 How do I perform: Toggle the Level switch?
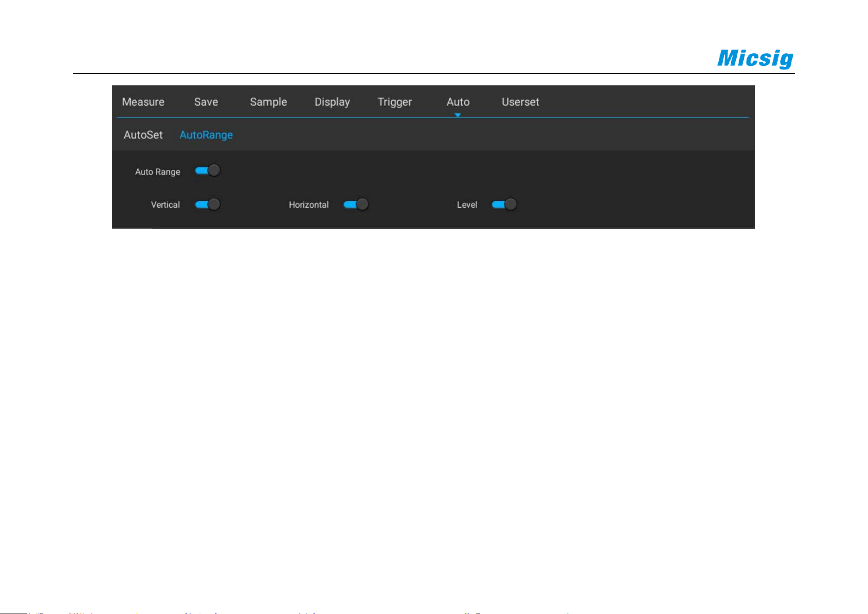click(x=504, y=205)
